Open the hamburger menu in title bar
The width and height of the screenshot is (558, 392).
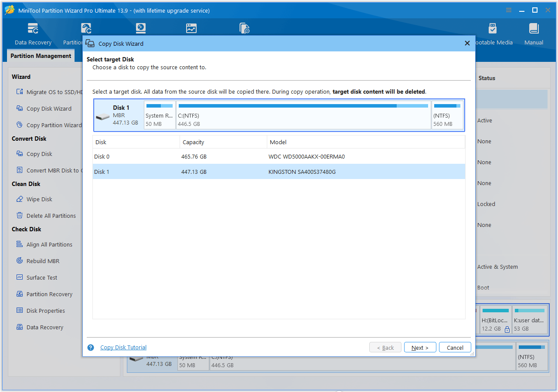click(x=509, y=10)
